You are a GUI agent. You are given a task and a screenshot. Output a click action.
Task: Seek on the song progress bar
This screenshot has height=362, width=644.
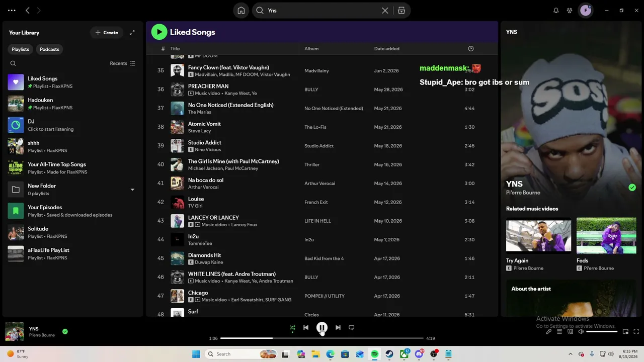(x=322, y=338)
